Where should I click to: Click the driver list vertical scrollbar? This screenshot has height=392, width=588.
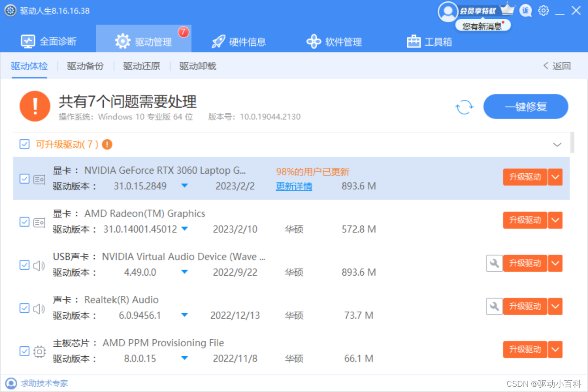(x=572, y=142)
